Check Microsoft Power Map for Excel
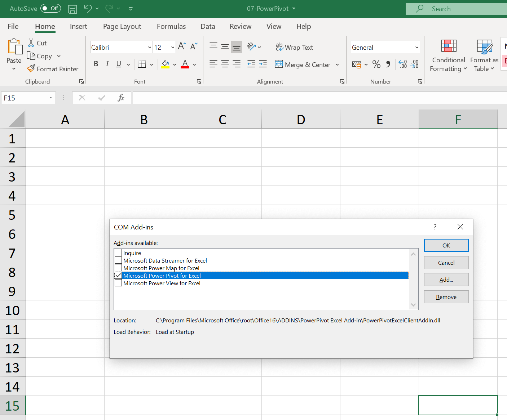Screen dimensions: 507x420 pyautogui.click(x=118, y=268)
